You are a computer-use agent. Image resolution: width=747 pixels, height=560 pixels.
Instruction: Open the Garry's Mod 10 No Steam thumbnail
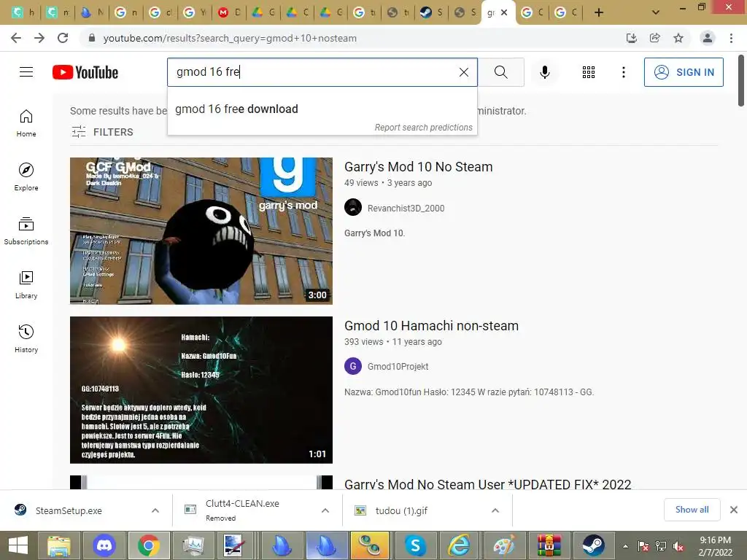coord(201,231)
